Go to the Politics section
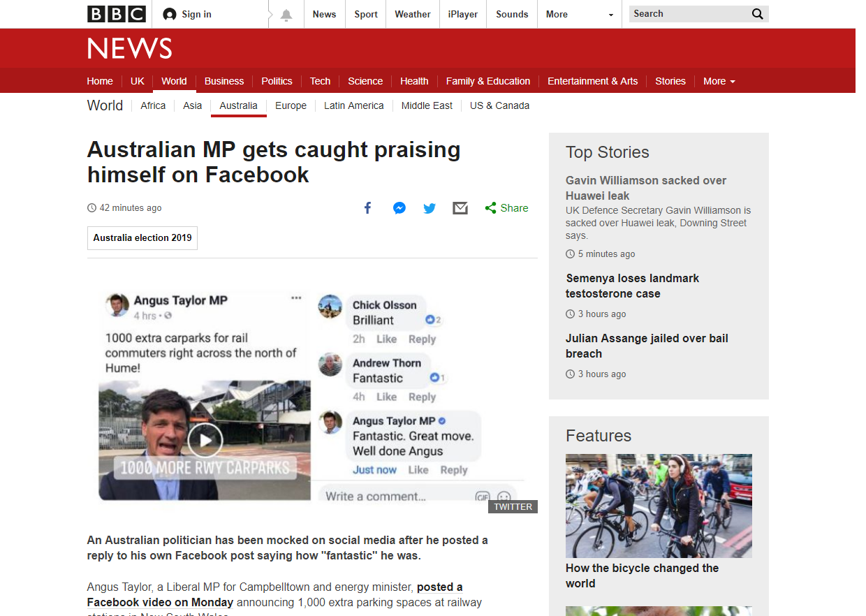Image resolution: width=866 pixels, height=616 pixels. click(277, 81)
